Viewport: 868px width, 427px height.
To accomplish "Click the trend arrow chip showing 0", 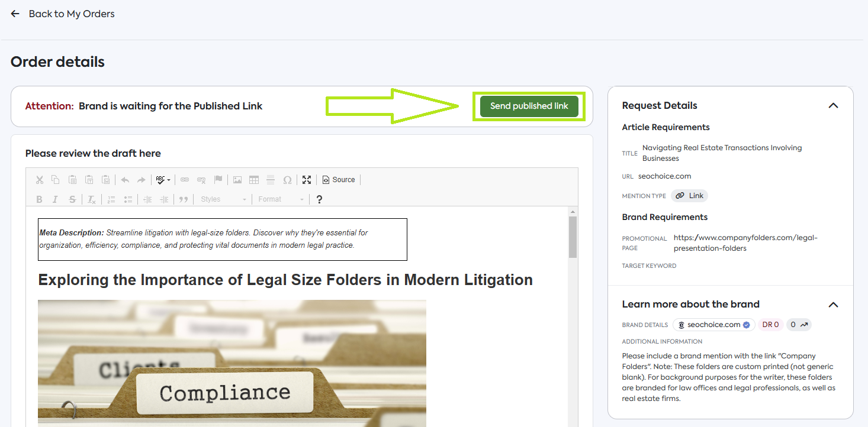I will tap(799, 325).
